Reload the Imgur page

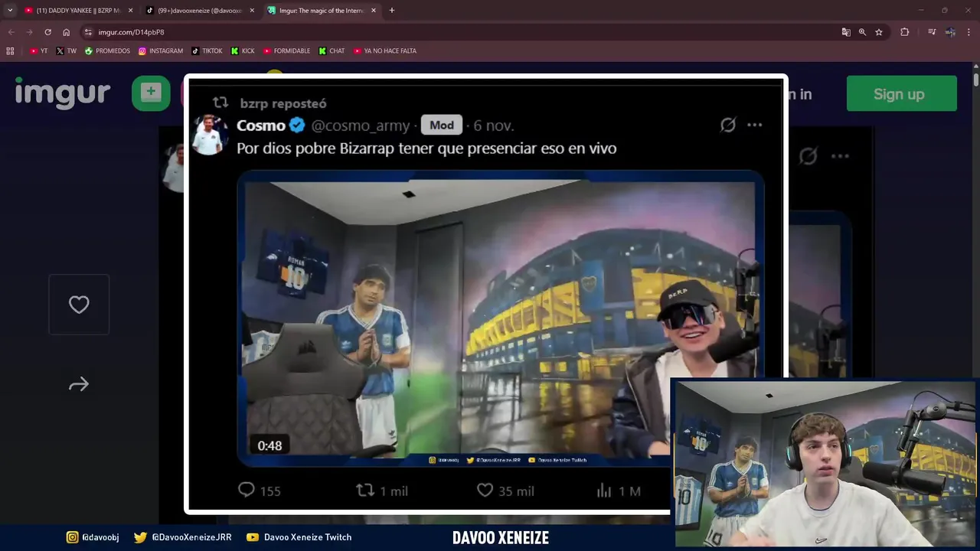coord(47,32)
